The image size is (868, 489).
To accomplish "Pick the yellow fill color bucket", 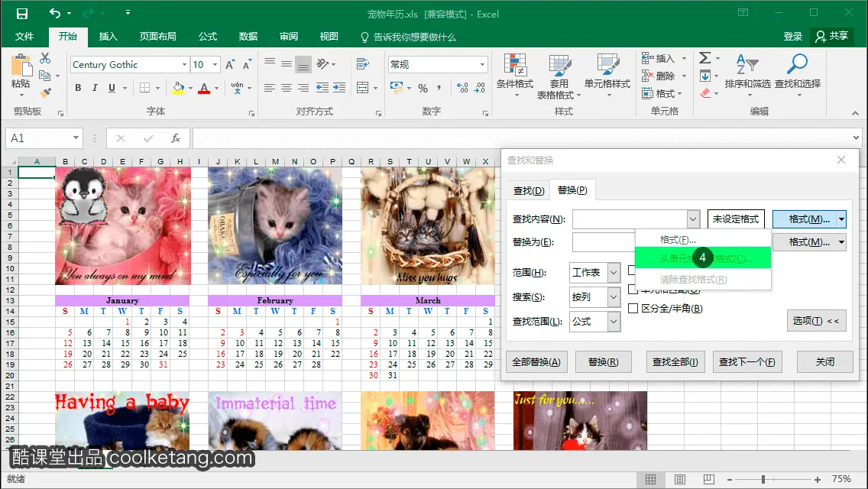I will [x=178, y=88].
